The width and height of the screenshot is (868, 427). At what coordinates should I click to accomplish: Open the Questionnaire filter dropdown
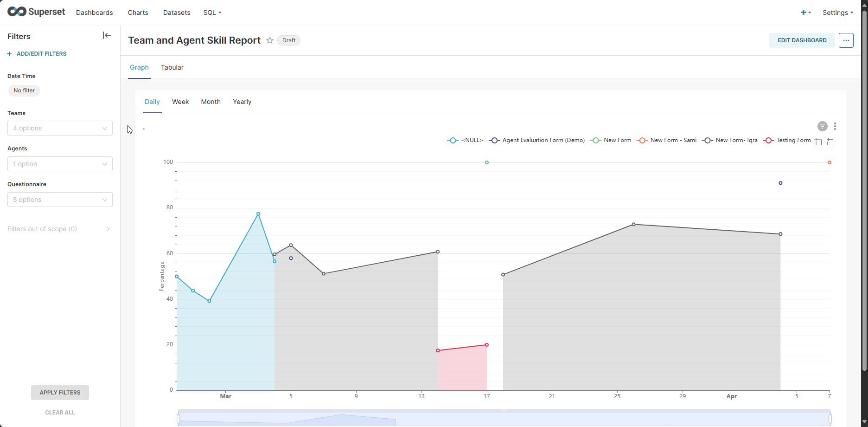[60, 200]
